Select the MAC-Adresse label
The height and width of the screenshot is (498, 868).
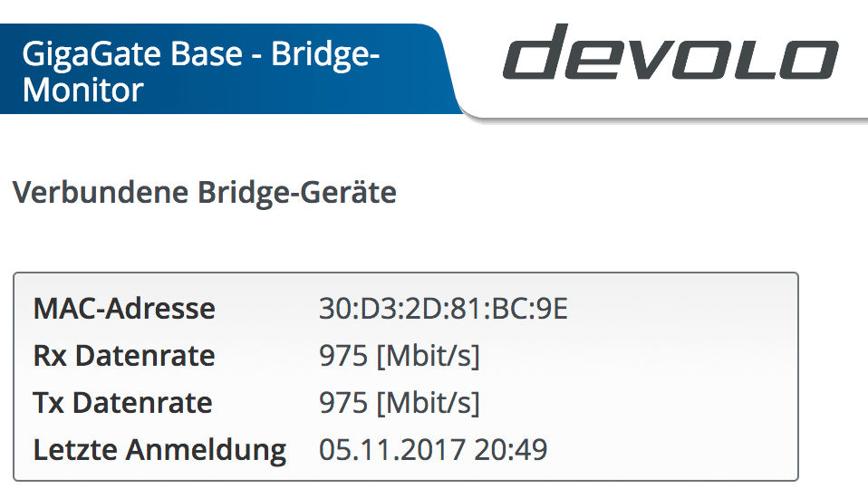(124, 308)
